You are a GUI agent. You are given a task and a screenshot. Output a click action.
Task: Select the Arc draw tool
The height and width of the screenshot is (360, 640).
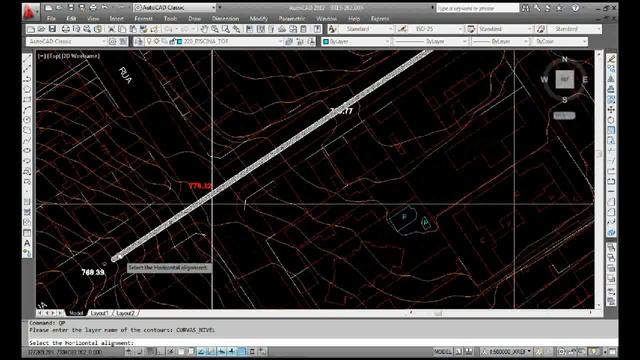tap(27, 110)
